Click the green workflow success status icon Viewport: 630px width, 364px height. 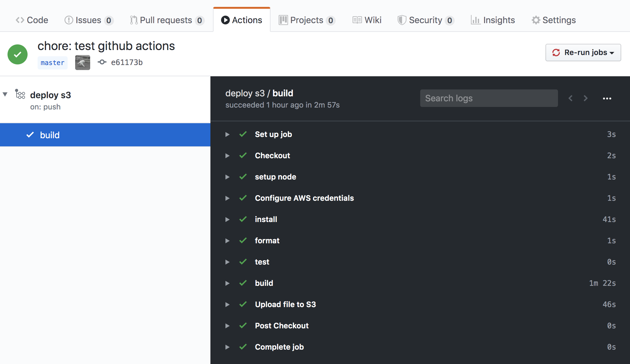click(x=18, y=54)
